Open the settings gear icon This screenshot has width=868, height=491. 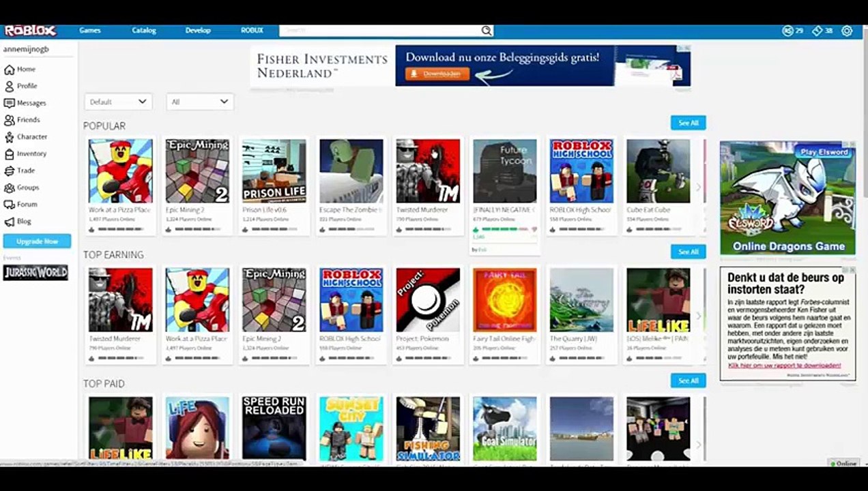click(847, 31)
